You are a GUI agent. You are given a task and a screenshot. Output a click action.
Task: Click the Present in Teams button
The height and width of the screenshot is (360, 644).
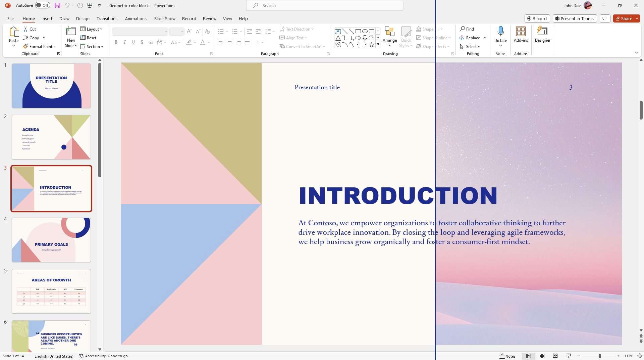575,19
